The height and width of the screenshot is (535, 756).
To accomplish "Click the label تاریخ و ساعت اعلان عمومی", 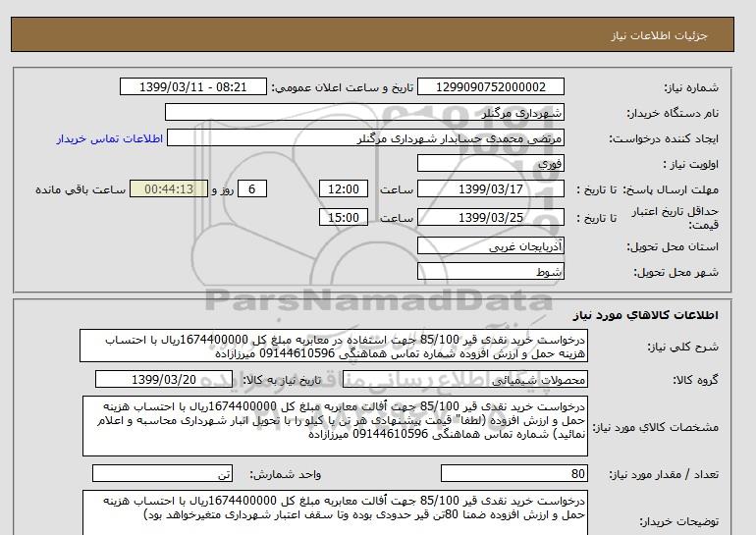I will point(343,87).
